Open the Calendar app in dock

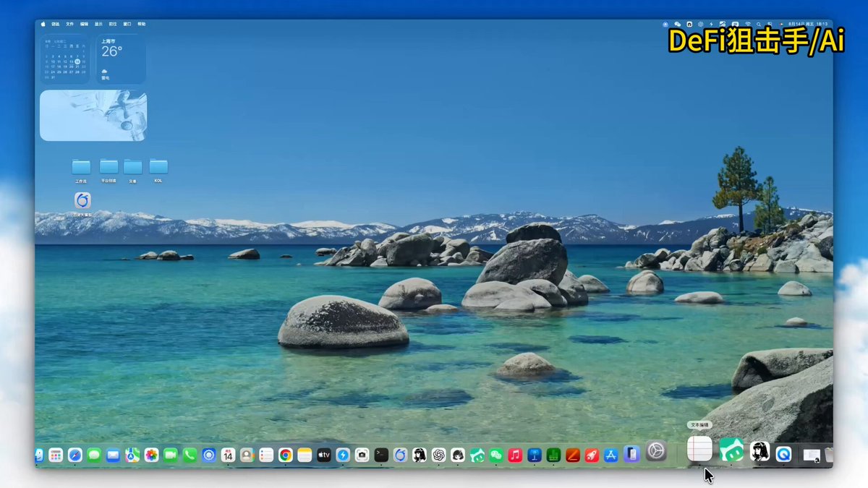click(228, 455)
